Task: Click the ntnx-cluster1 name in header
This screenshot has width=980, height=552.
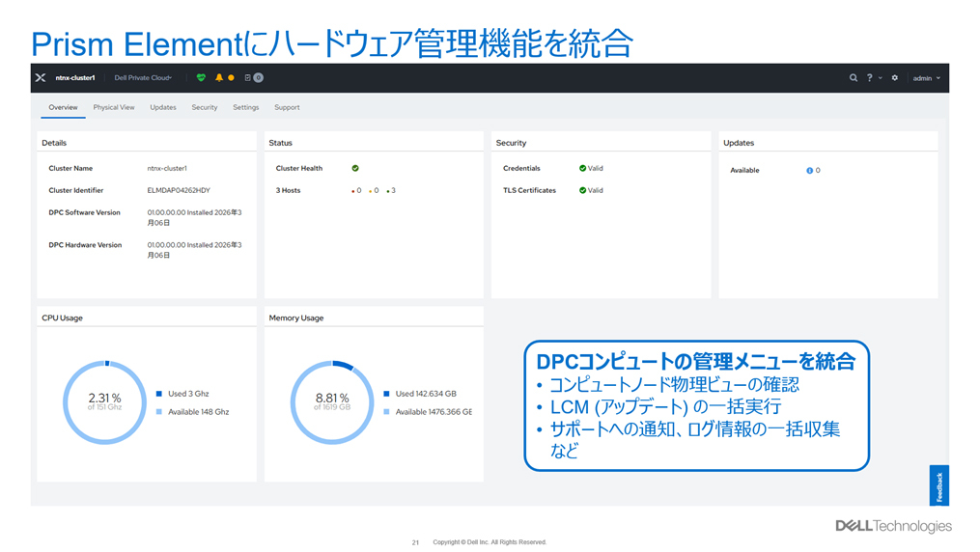Action: coord(75,77)
